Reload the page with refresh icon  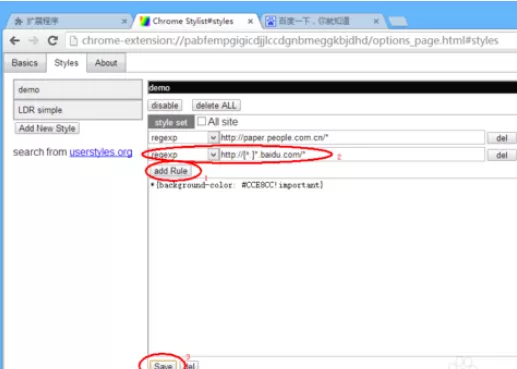click(53, 41)
